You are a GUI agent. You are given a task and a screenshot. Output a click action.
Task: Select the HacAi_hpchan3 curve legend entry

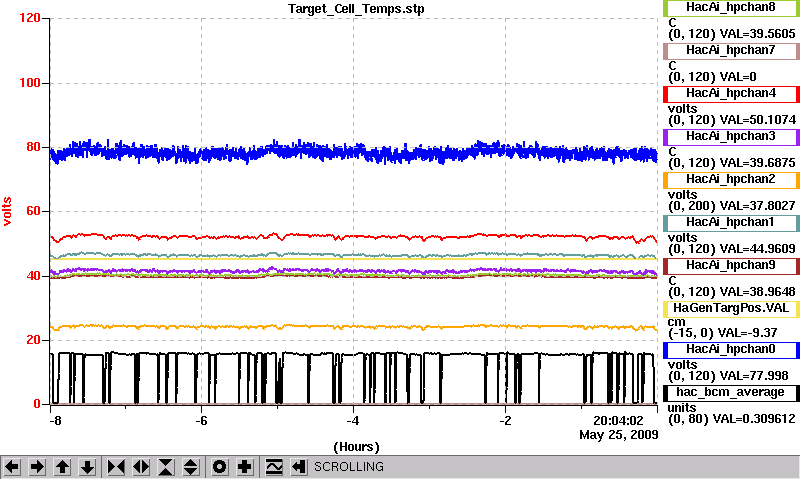click(x=731, y=136)
